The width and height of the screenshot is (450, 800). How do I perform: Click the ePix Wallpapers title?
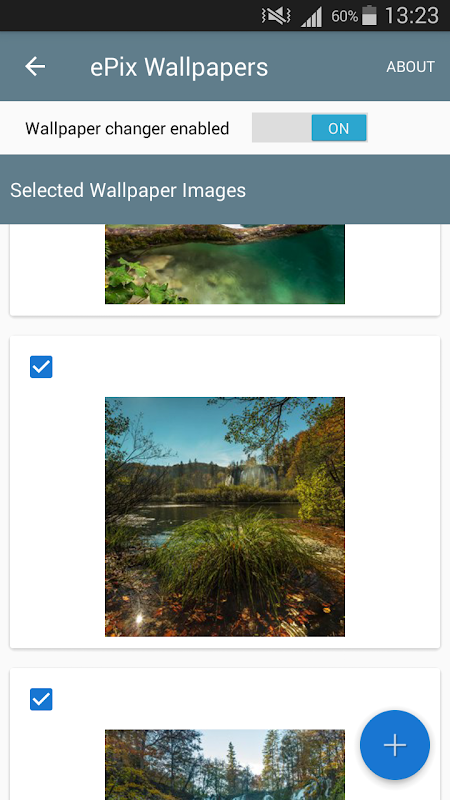click(x=179, y=67)
